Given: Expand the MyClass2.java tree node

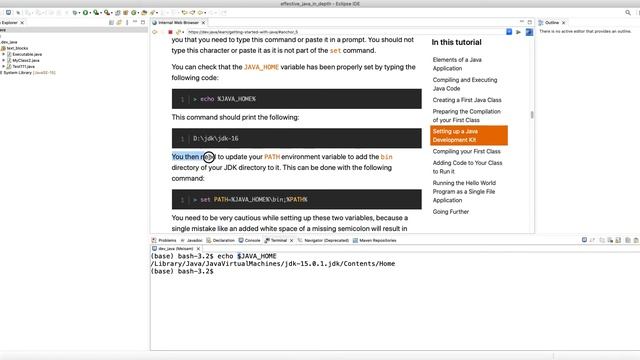Looking at the screenshot, I should coord(4,60).
